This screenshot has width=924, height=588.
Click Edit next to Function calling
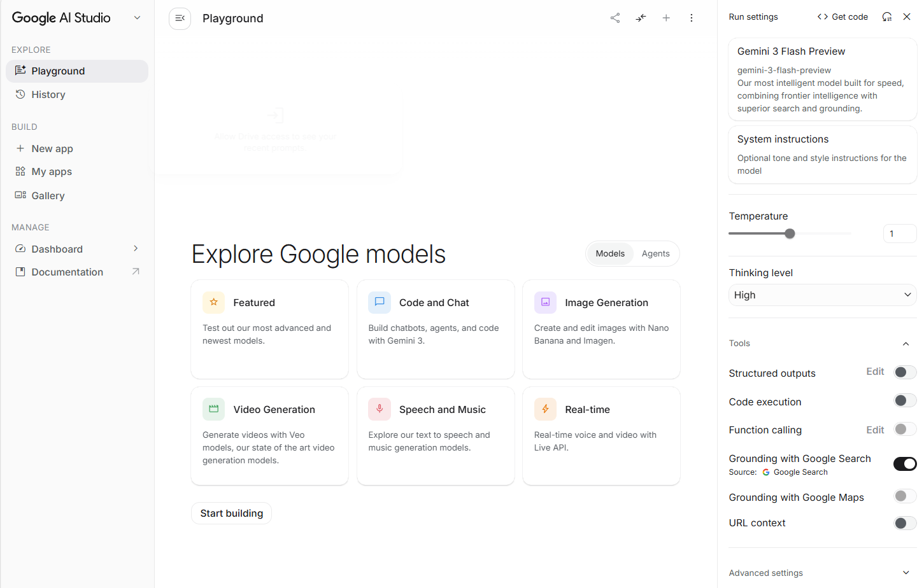point(875,430)
